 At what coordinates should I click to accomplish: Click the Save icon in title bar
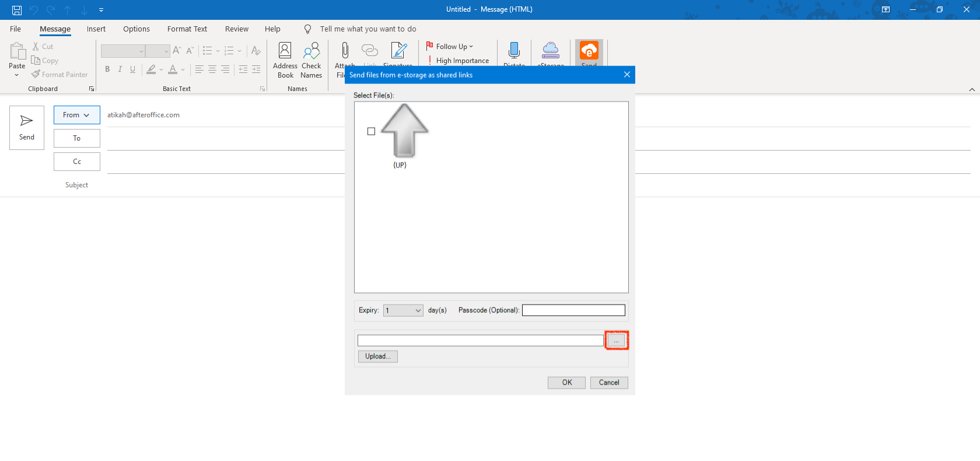click(17, 10)
